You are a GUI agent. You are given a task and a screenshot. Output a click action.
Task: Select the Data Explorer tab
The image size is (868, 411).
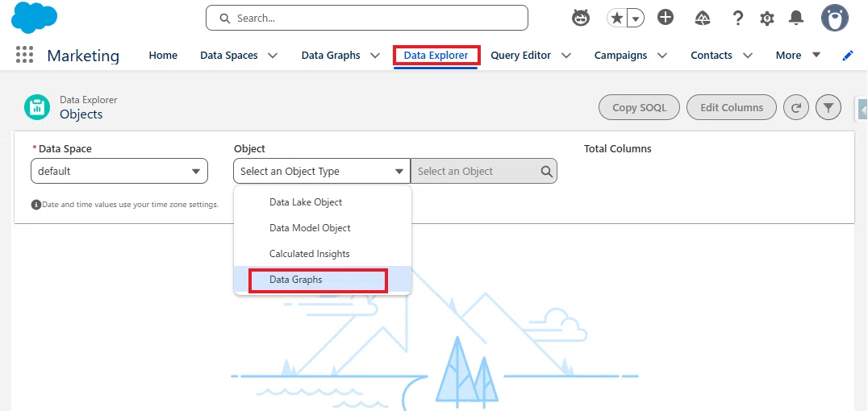[x=436, y=56]
